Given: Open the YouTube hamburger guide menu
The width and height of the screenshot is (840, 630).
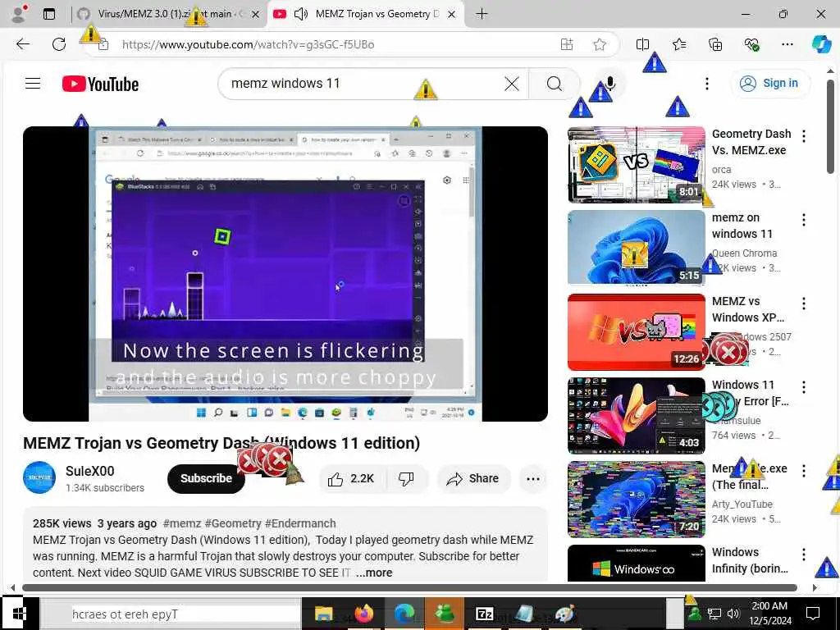Looking at the screenshot, I should coord(33,83).
